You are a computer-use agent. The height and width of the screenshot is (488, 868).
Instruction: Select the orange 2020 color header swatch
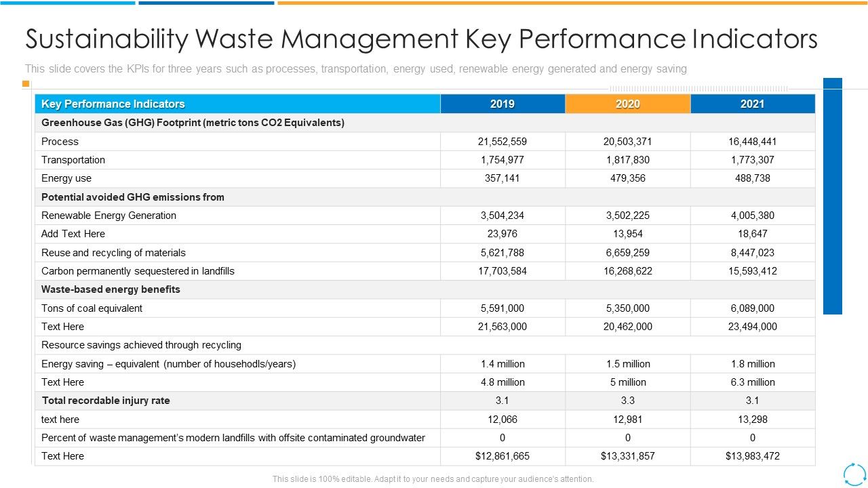point(627,104)
